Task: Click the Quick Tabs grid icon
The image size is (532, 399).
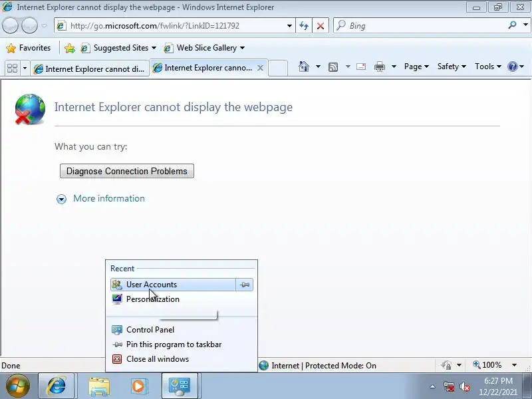Action: coord(12,68)
